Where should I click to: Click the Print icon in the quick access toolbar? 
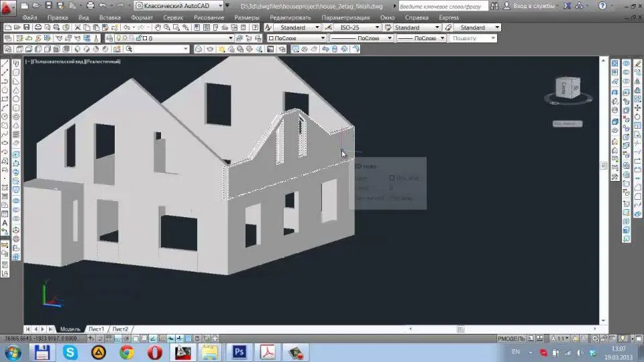[x=89, y=6]
